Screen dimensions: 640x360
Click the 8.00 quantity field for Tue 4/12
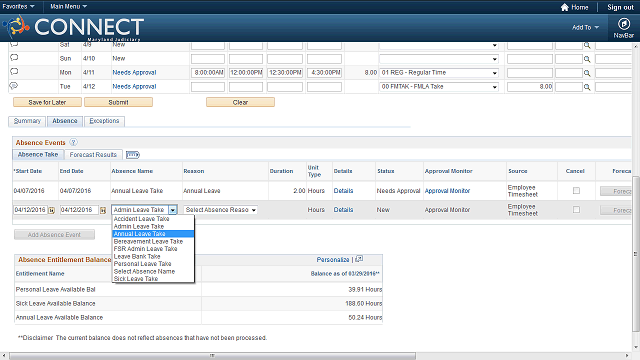(x=530, y=87)
